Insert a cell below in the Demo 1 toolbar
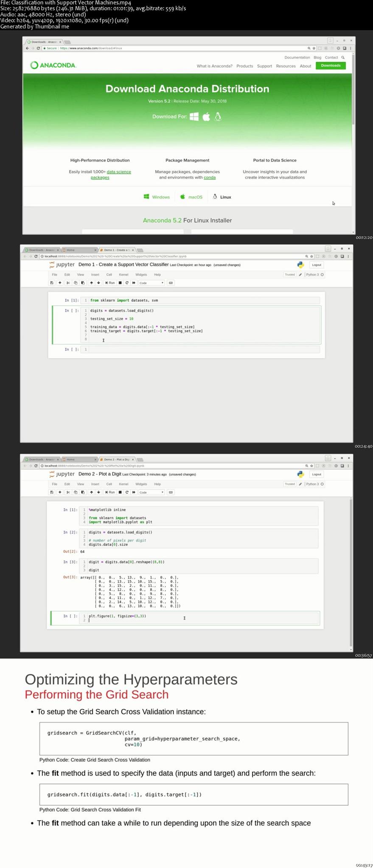Image resolution: width=373 pixels, height=868 pixels. pyautogui.click(x=60, y=283)
